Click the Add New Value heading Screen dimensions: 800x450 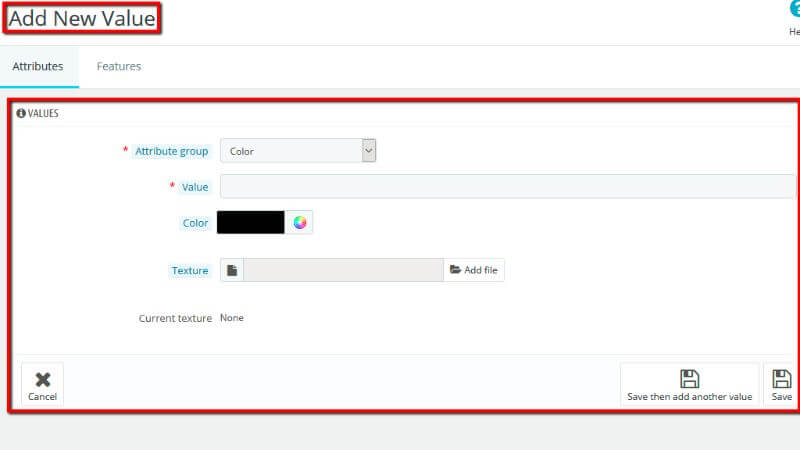click(82, 19)
